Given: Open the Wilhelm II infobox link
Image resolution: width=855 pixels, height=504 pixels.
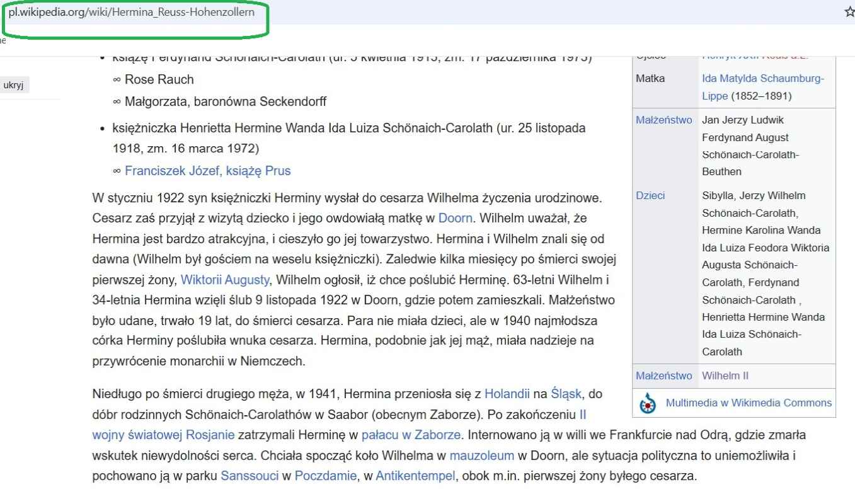Looking at the screenshot, I should tap(725, 375).
